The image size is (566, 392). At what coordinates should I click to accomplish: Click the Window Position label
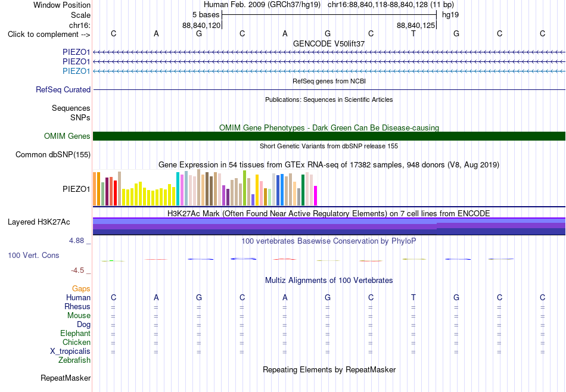tap(62, 5)
